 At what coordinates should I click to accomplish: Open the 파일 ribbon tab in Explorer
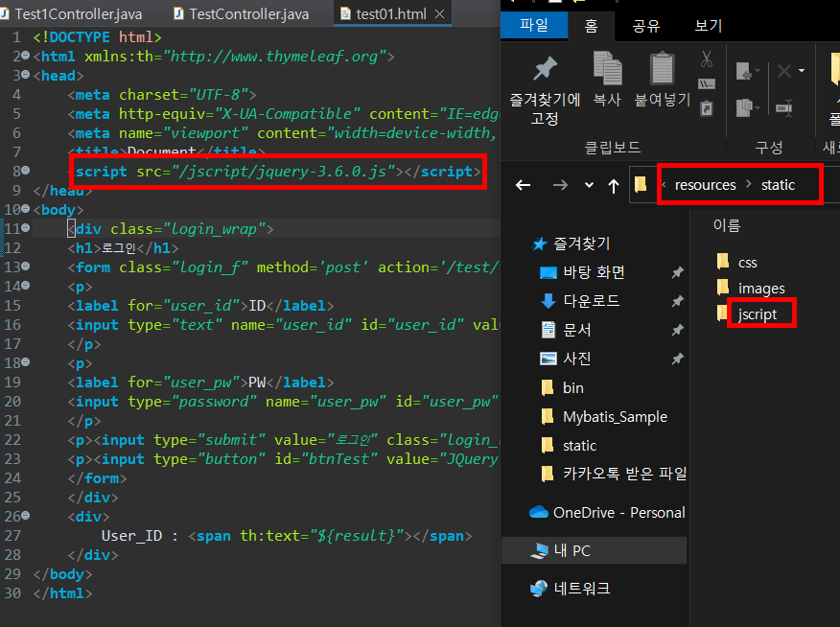pos(533,25)
